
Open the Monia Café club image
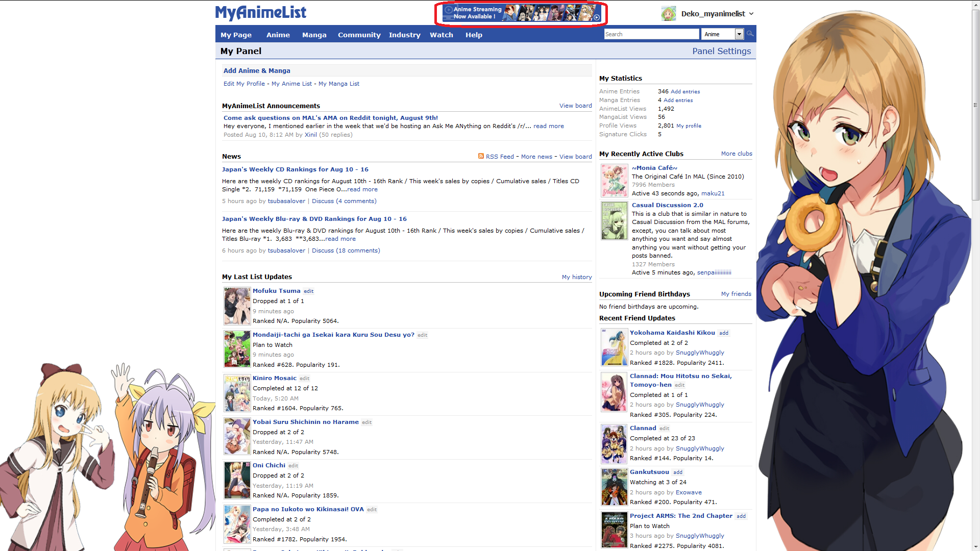coord(614,181)
